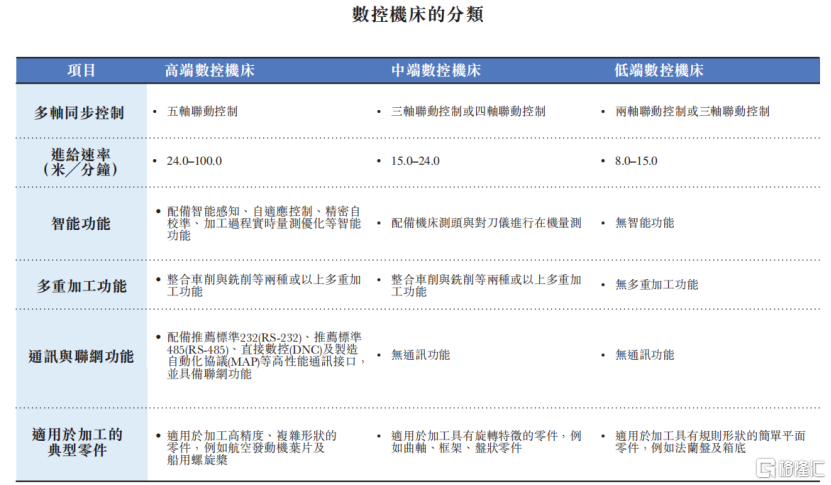Screen dimensions: 831x485
Task: Select the 高端數控機床 column header
Action: pos(210,71)
